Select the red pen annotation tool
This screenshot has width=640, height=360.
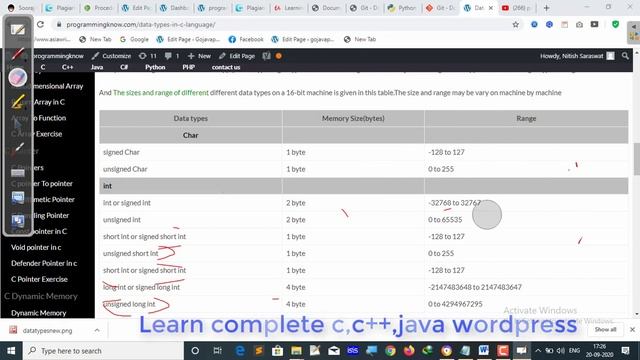18,53
